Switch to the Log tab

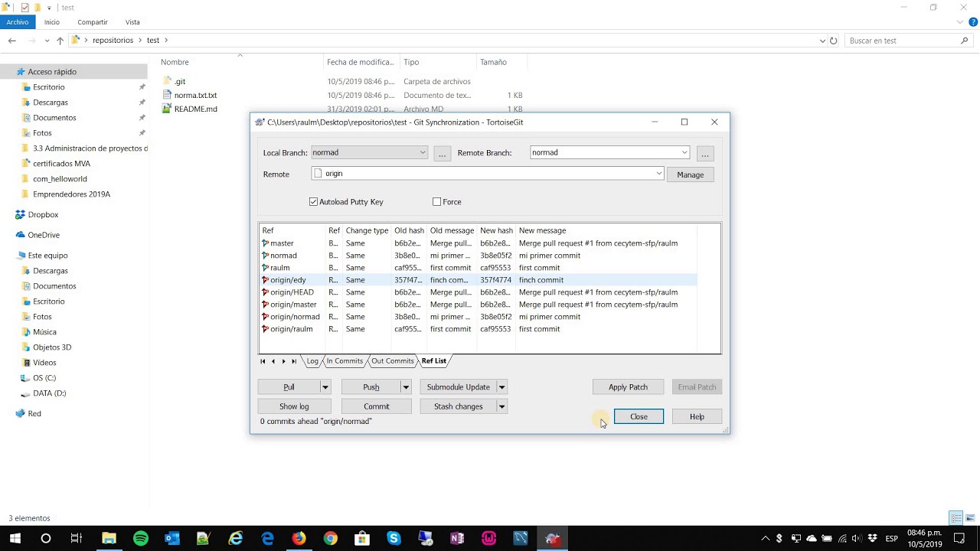pos(312,361)
